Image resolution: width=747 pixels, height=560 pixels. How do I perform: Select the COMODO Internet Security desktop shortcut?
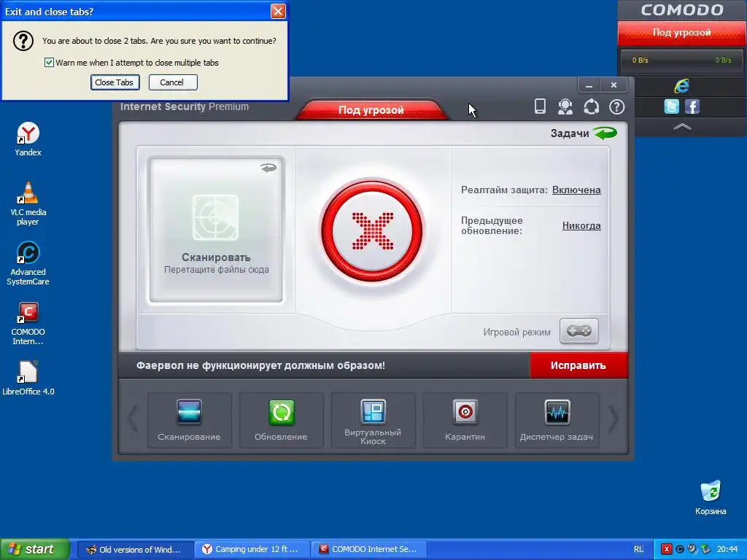28,323
